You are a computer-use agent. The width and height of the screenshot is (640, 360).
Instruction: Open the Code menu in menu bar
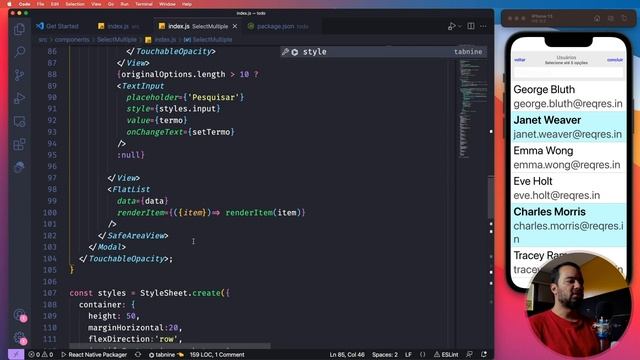[x=24, y=4]
